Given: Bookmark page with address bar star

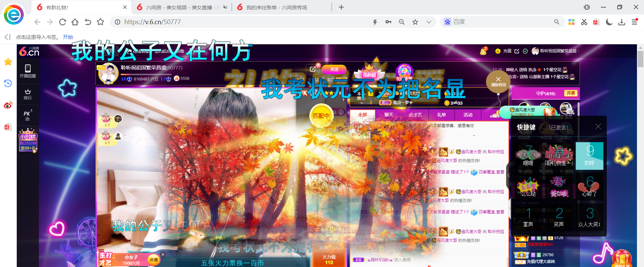Looking at the screenshot, I should (415, 22).
